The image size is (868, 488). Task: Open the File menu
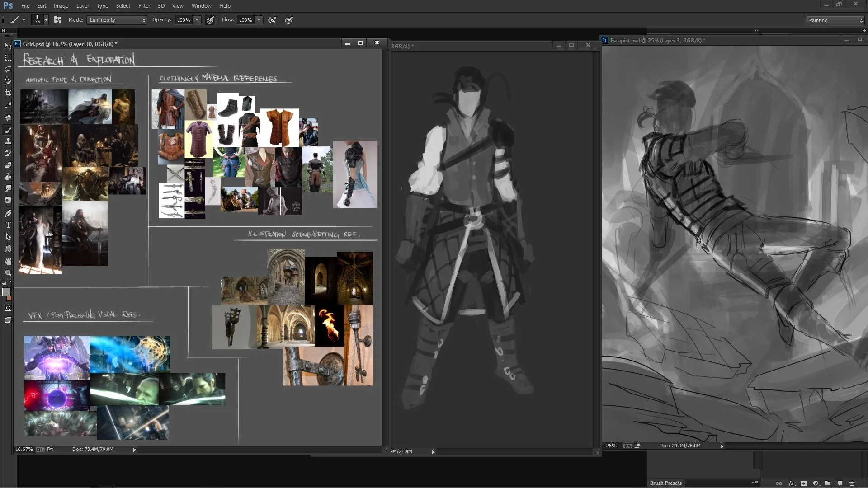click(25, 6)
